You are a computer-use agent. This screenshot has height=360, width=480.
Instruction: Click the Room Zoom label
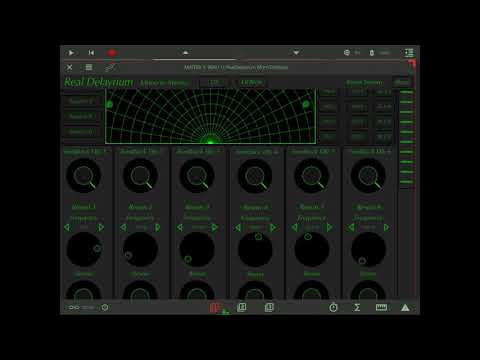[364, 82]
